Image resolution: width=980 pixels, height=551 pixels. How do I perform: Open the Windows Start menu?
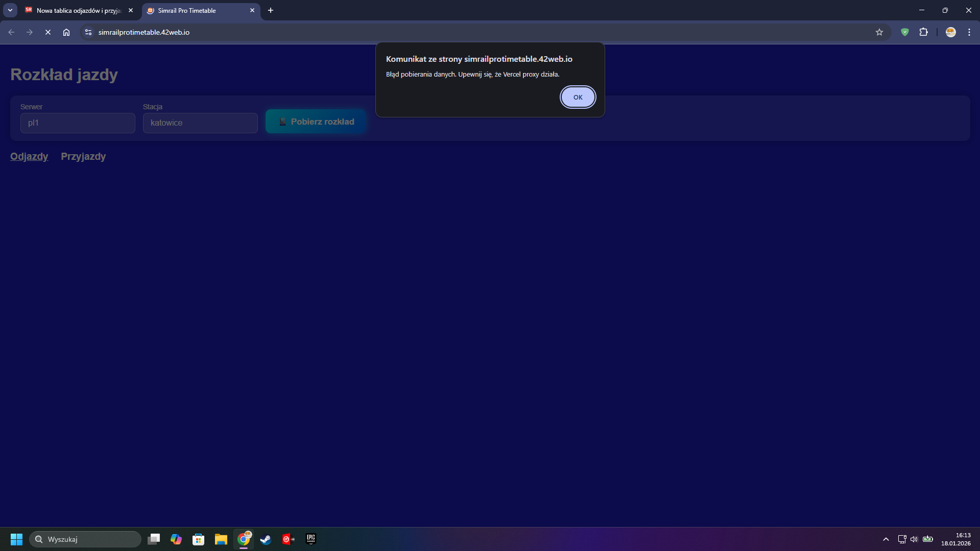click(x=16, y=539)
